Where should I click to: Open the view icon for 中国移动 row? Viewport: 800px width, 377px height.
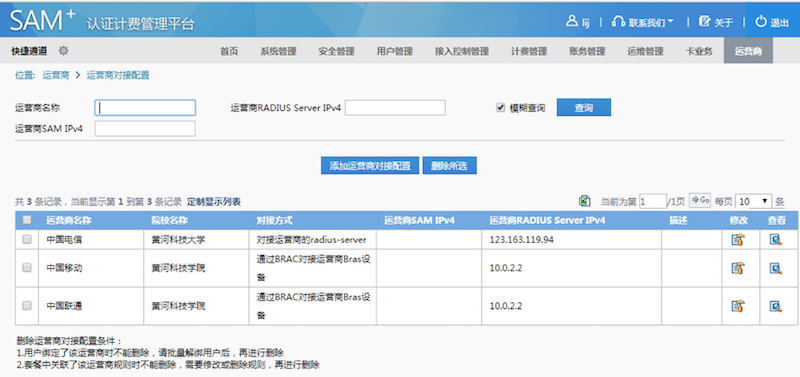point(776,268)
